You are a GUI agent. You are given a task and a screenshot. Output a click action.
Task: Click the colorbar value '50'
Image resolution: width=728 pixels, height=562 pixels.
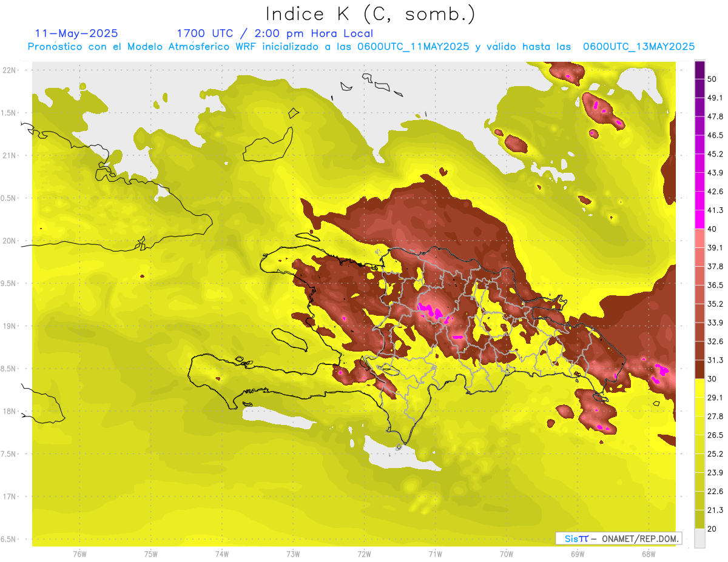click(712, 79)
